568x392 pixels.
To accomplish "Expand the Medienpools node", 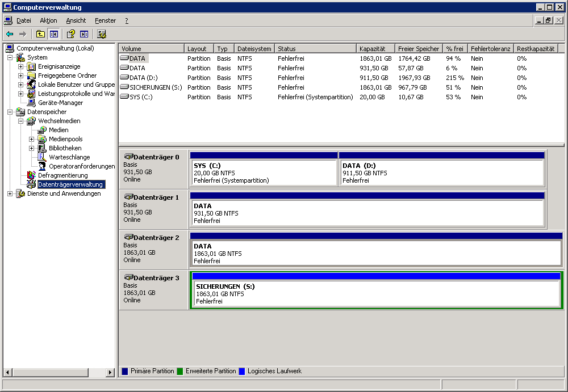I will click(x=32, y=139).
